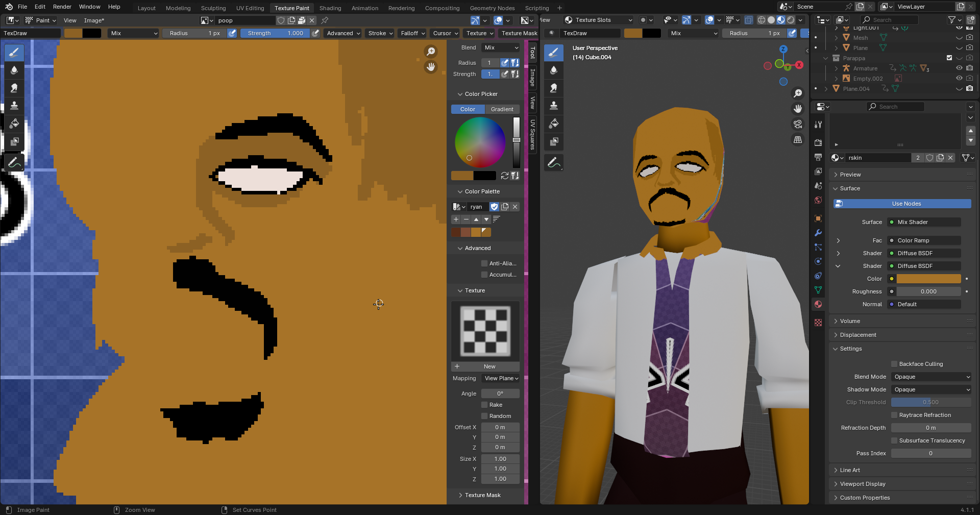Enable Subsurface Translucency checkbox
The height and width of the screenshot is (515, 980).
pyautogui.click(x=894, y=440)
